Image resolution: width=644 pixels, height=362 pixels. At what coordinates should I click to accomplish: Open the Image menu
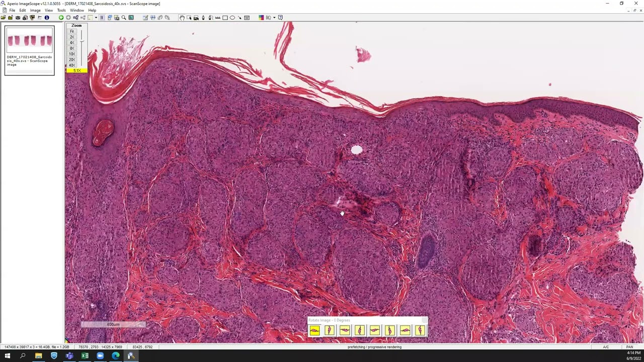point(35,10)
